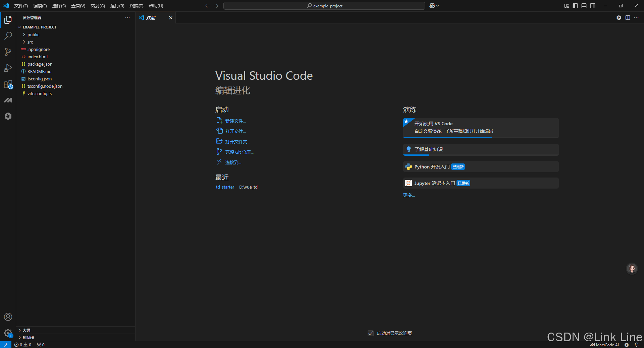644x348 pixels.
Task: Click the 更多... walkthroughs link
Action: point(409,195)
